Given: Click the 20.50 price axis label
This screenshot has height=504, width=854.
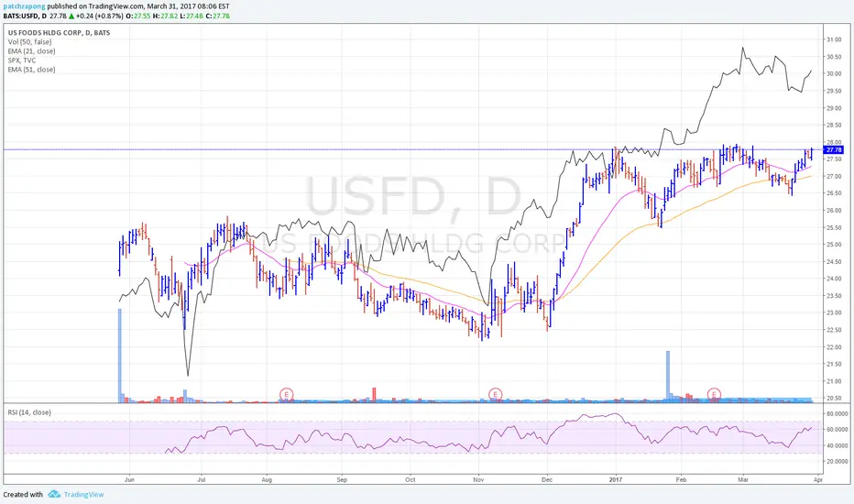Looking at the screenshot, I should (833, 399).
